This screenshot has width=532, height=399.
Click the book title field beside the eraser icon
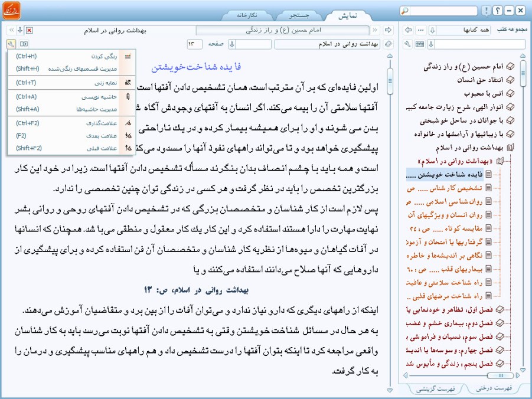click(x=328, y=44)
